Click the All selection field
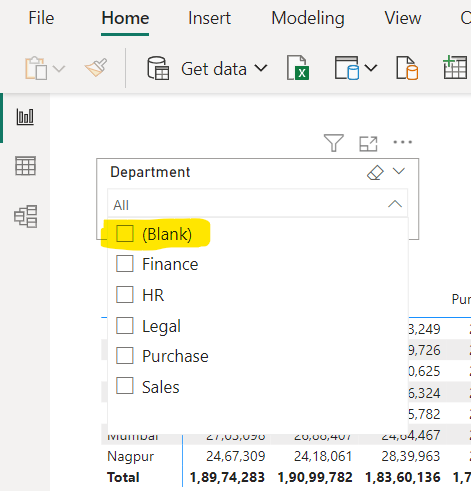The width and height of the screenshot is (471, 491). 257,204
